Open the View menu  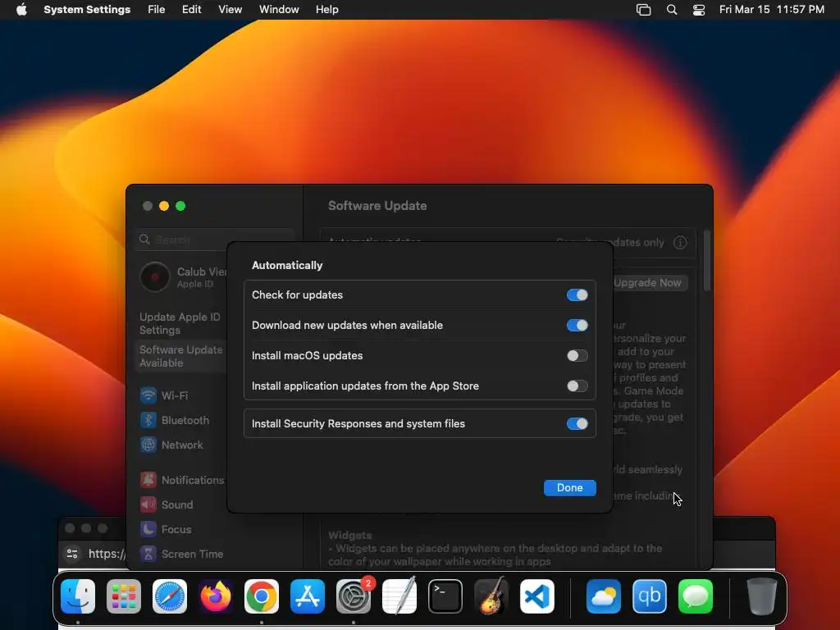tap(230, 10)
